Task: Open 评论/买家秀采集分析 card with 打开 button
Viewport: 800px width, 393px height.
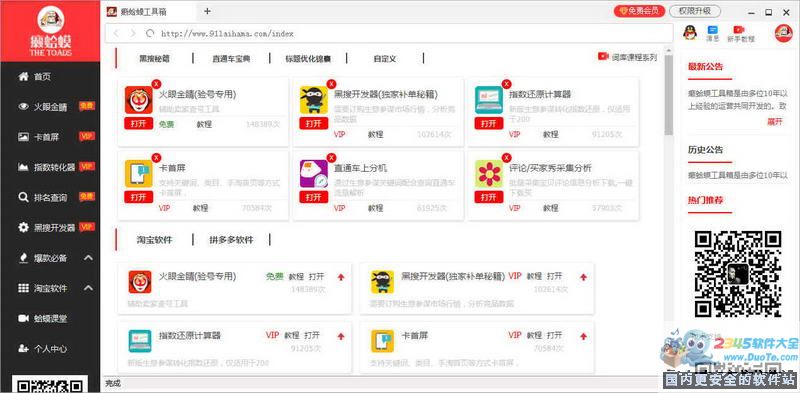Action: pos(488,197)
